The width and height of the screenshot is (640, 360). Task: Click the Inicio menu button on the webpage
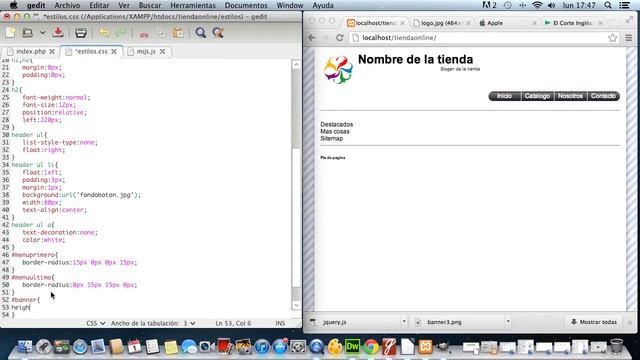tap(504, 96)
